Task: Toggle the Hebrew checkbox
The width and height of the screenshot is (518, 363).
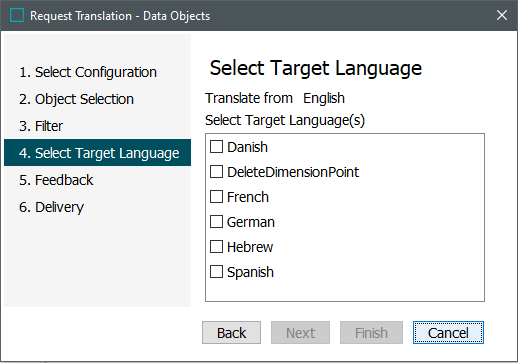Action: pos(216,247)
